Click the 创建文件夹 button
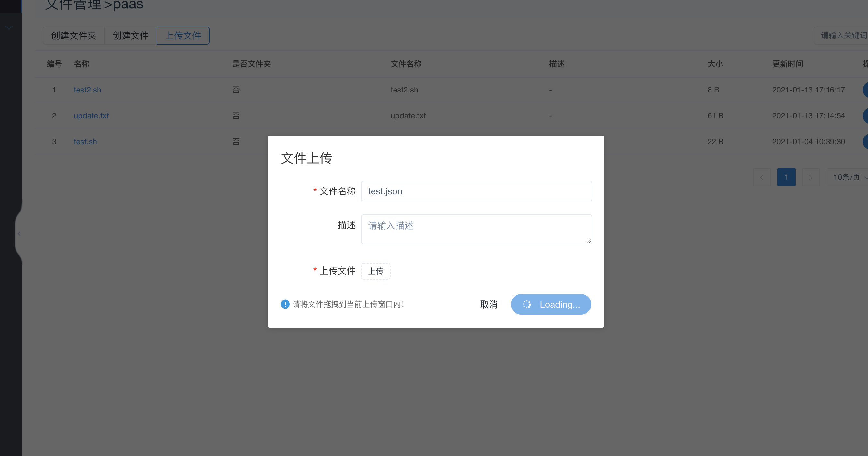 point(73,35)
